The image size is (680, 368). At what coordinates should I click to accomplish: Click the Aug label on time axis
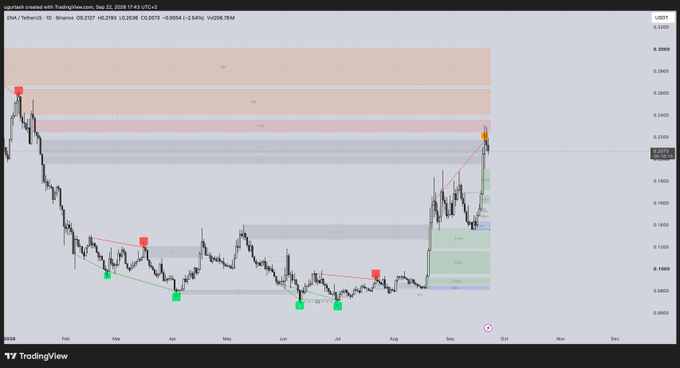click(x=394, y=339)
